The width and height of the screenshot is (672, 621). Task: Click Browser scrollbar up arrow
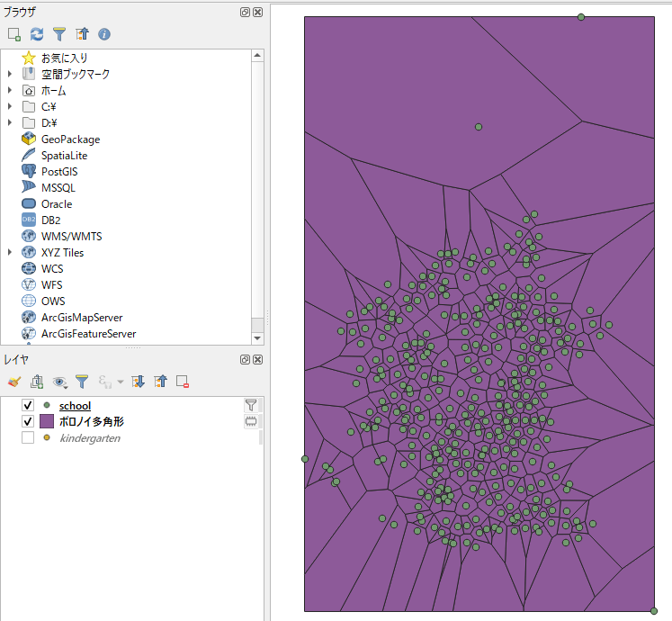(257, 55)
